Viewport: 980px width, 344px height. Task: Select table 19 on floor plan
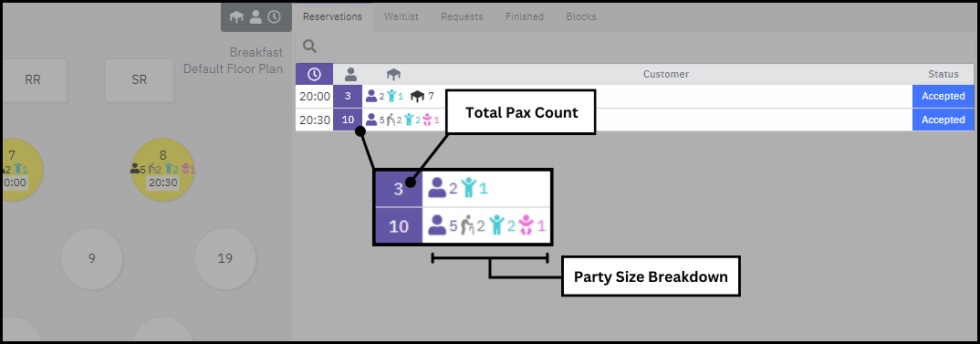[225, 258]
